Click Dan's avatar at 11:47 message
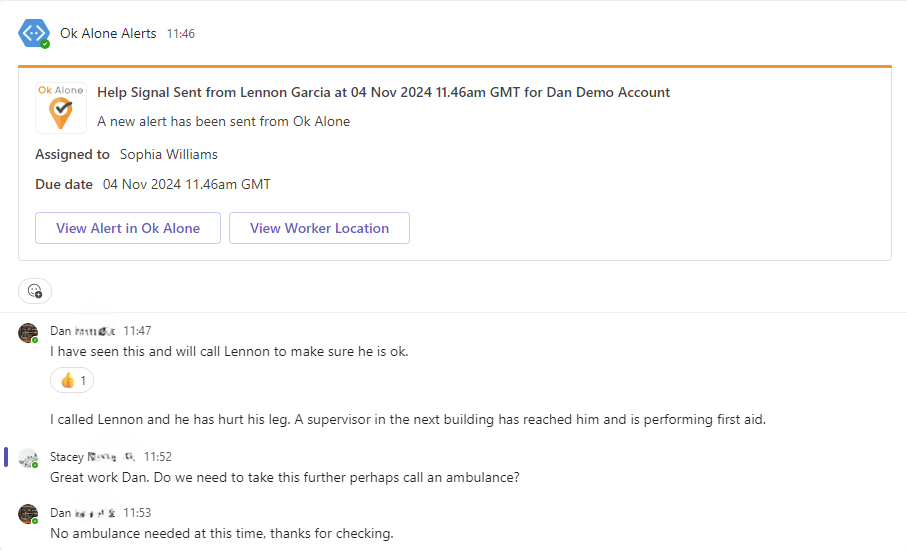The width and height of the screenshot is (907, 550). coord(28,333)
